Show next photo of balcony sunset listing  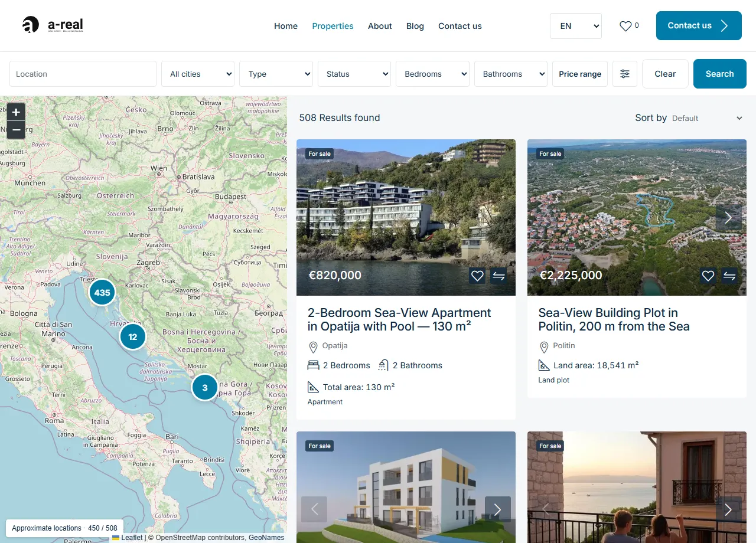point(728,509)
